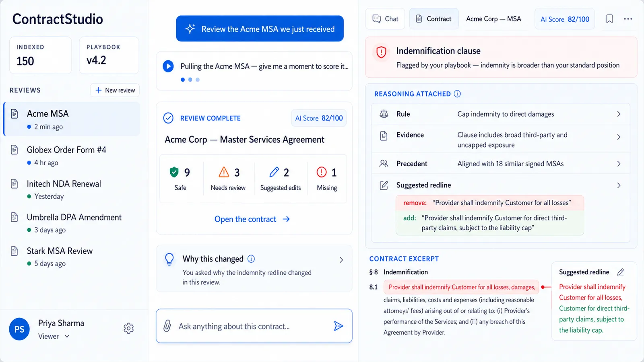Open the Globex Order Form #4 review
The image size is (644, 362).
(x=72, y=156)
